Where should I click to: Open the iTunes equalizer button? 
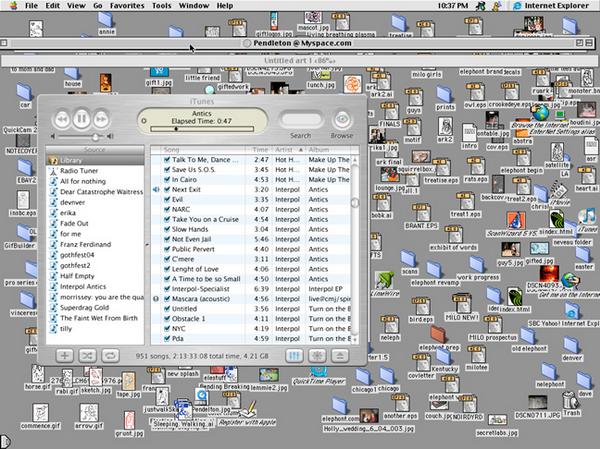click(x=294, y=356)
